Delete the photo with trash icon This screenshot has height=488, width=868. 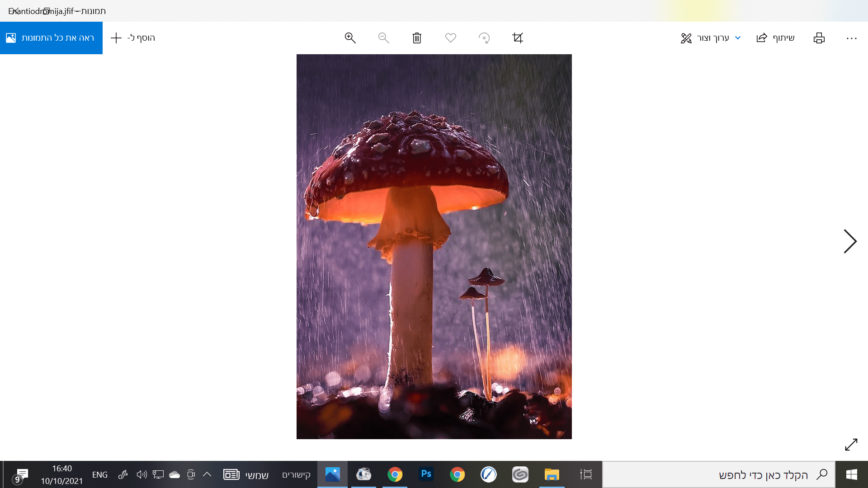(x=417, y=38)
